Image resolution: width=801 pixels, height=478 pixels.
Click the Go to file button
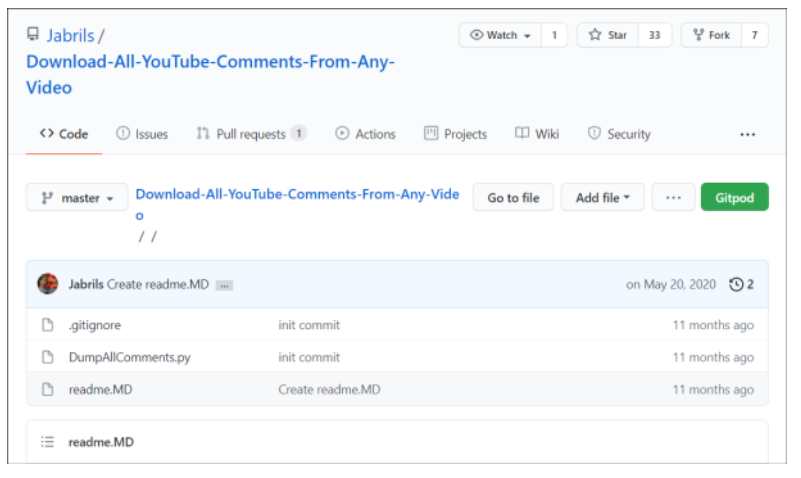click(513, 198)
